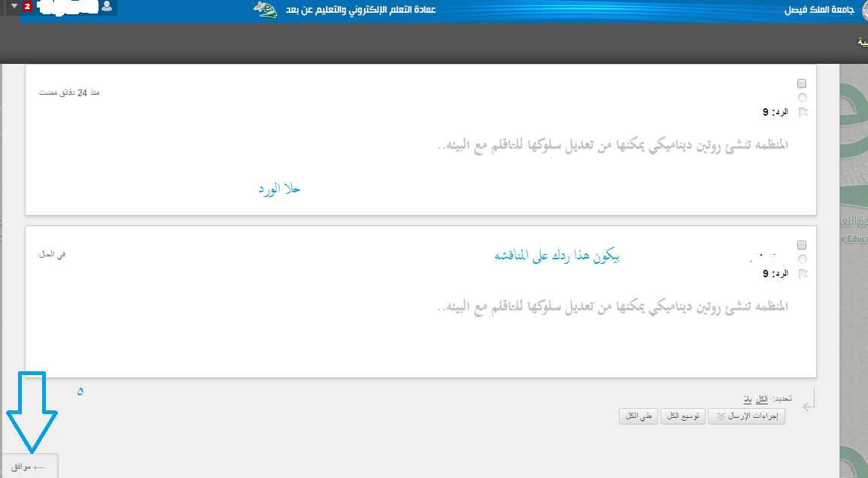
Task: Click the e-learning deanship logo icon
Action: pyautogui.click(x=266, y=10)
